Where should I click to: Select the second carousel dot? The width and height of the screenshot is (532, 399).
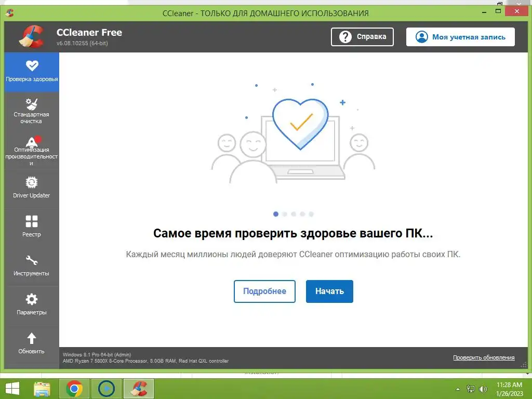click(x=285, y=214)
